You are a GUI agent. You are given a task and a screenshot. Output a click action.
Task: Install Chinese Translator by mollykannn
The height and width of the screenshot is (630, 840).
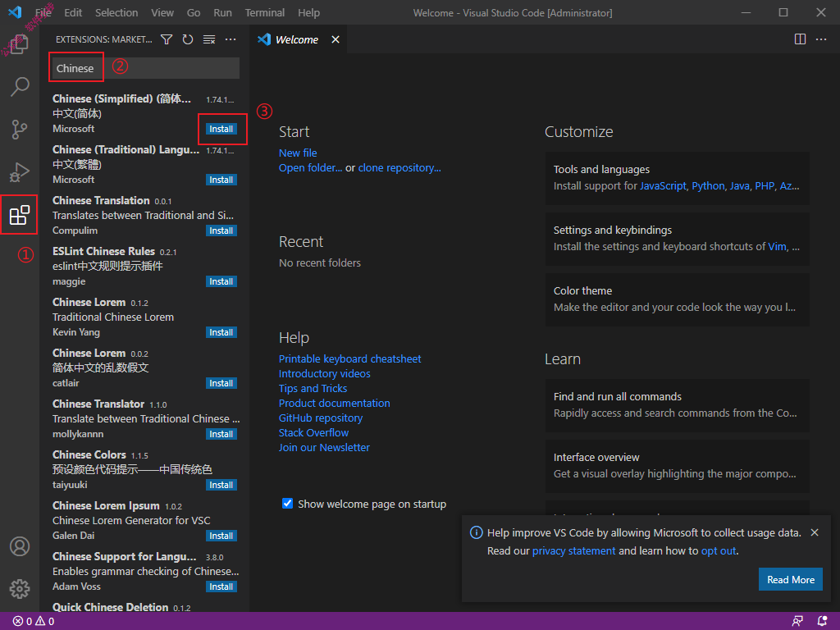tap(221, 435)
